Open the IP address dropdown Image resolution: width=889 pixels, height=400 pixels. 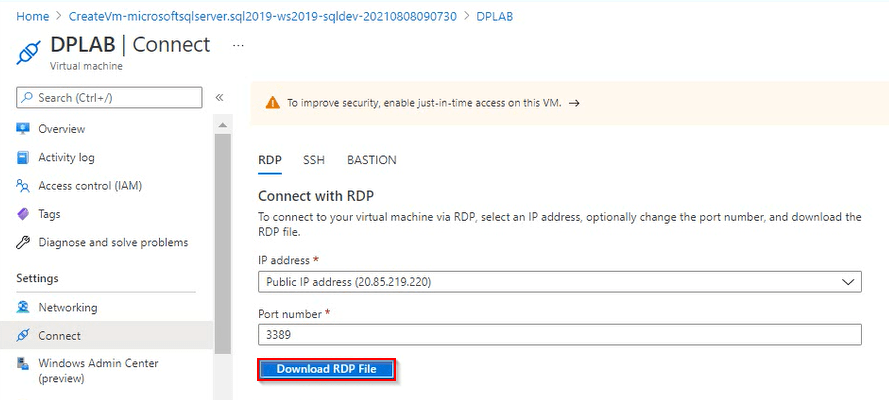(x=559, y=282)
